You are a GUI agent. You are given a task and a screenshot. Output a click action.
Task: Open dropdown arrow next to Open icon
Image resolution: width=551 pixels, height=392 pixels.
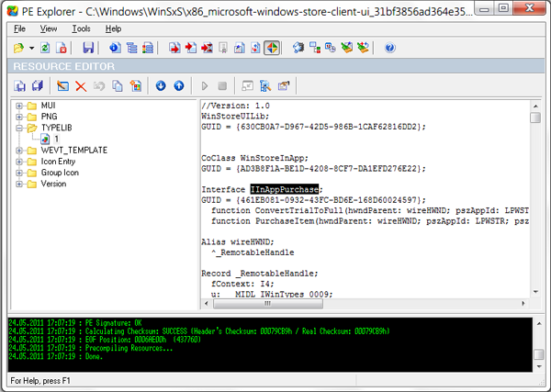pyautogui.click(x=31, y=48)
